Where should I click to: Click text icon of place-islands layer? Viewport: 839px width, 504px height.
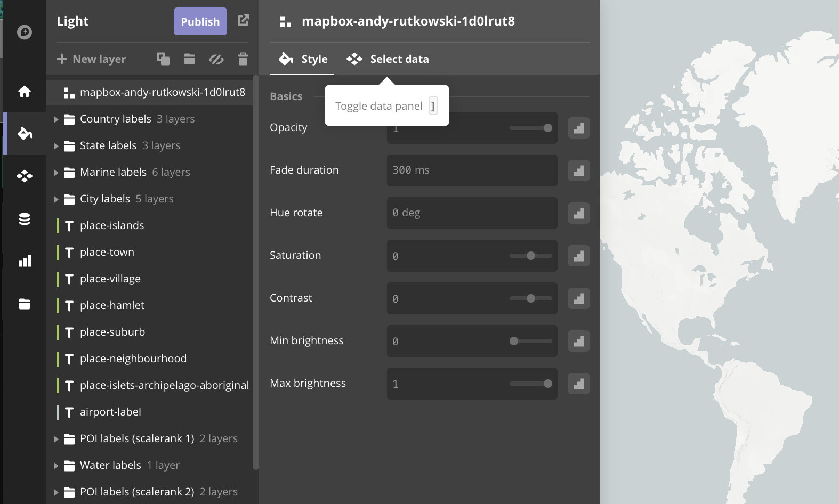click(69, 226)
